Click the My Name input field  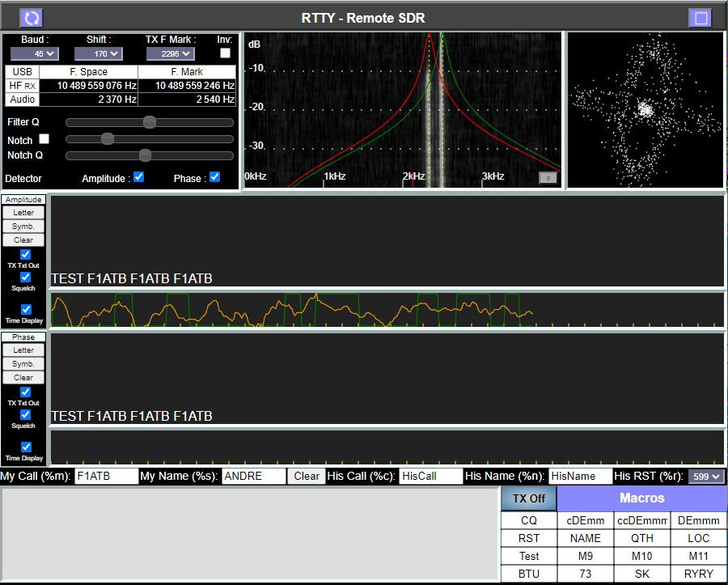tap(253, 477)
